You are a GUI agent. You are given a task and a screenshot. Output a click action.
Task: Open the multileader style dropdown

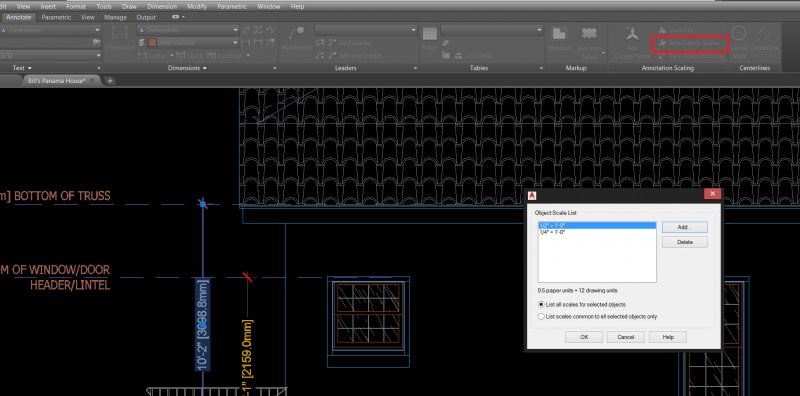pos(414,30)
